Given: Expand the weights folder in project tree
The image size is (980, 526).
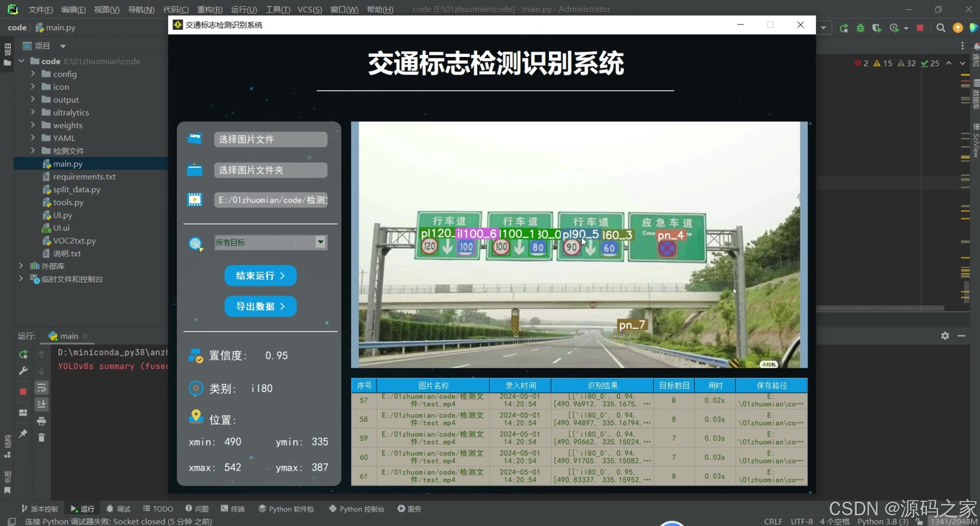Looking at the screenshot, I should (32, 125).
